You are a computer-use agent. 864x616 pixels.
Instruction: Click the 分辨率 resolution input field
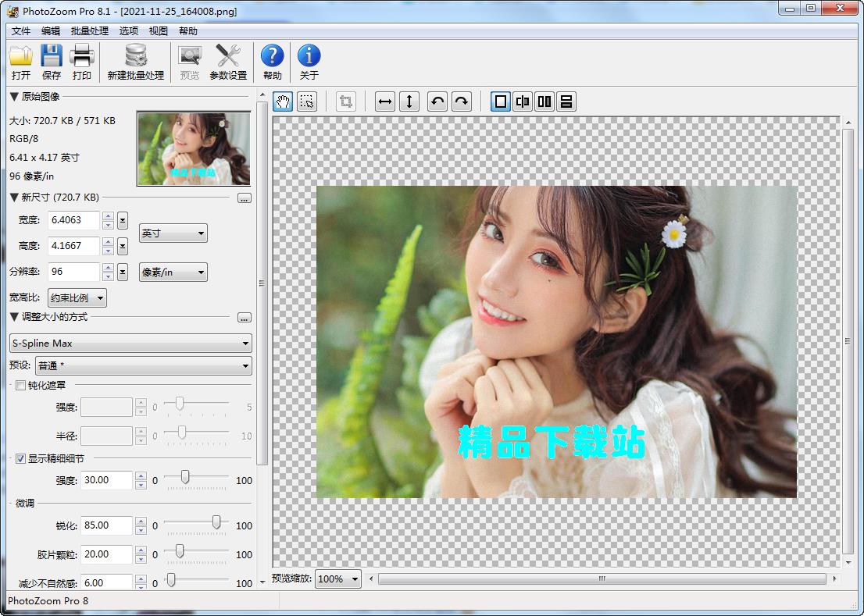(74, 272)
